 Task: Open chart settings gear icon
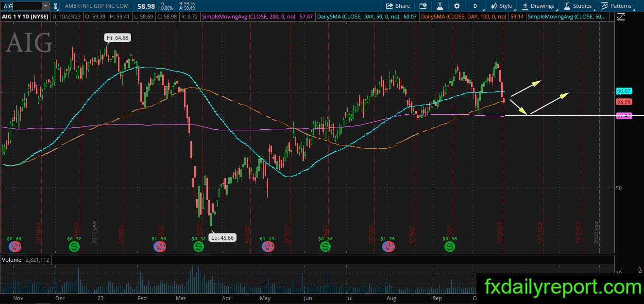point(457,6)
